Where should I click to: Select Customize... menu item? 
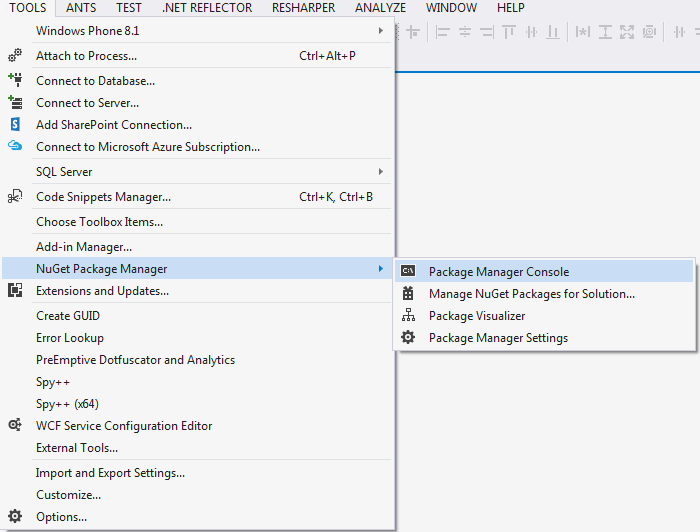[197, 495]
